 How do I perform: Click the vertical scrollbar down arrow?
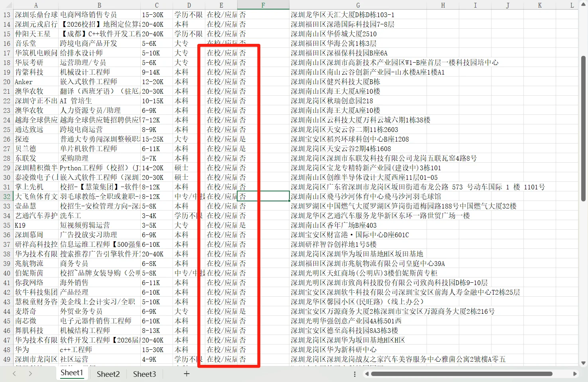584,363
